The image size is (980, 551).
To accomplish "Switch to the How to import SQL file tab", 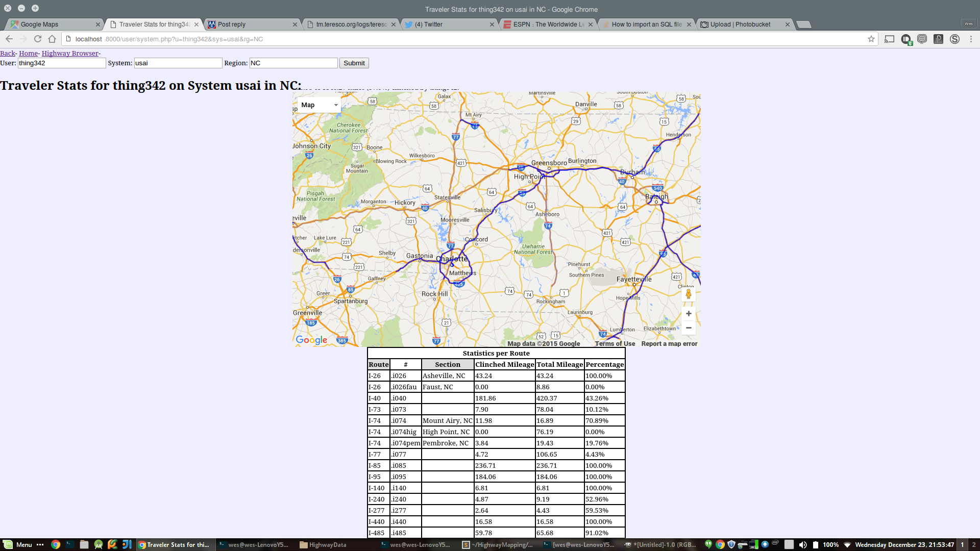I will click(646, 24).
